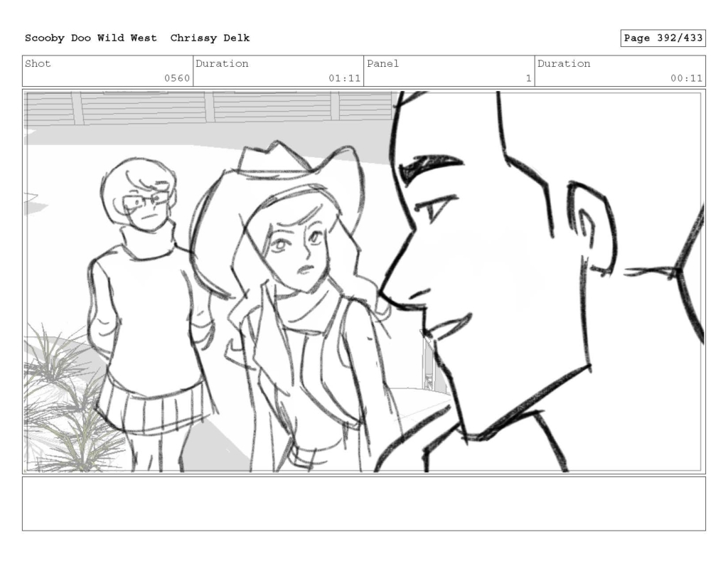Click the panel number '1'

click(528, 78)
